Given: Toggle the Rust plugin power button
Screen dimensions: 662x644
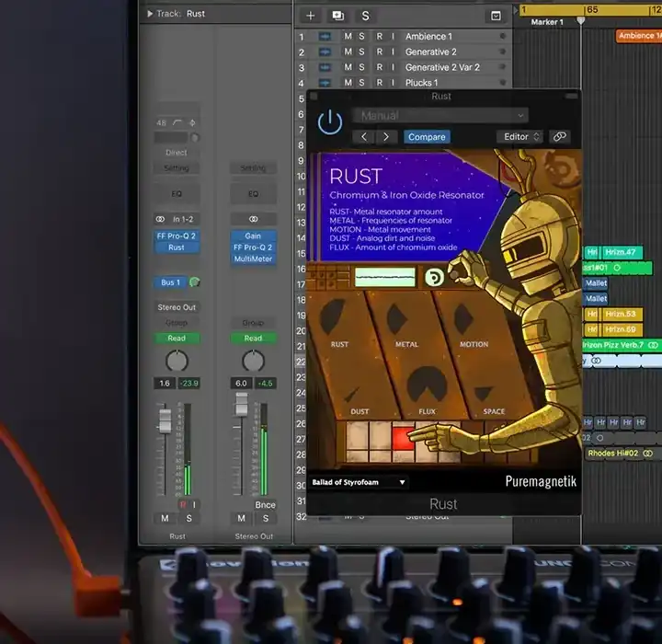Looking at the screenshot, I should (x=330, y=122).
